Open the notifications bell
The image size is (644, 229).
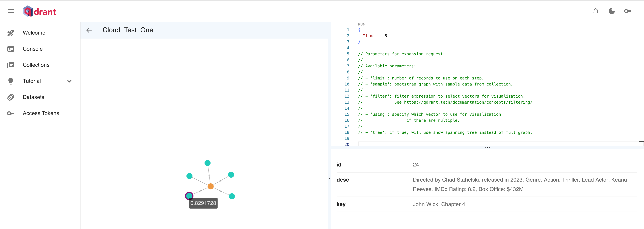click(596, 11)
